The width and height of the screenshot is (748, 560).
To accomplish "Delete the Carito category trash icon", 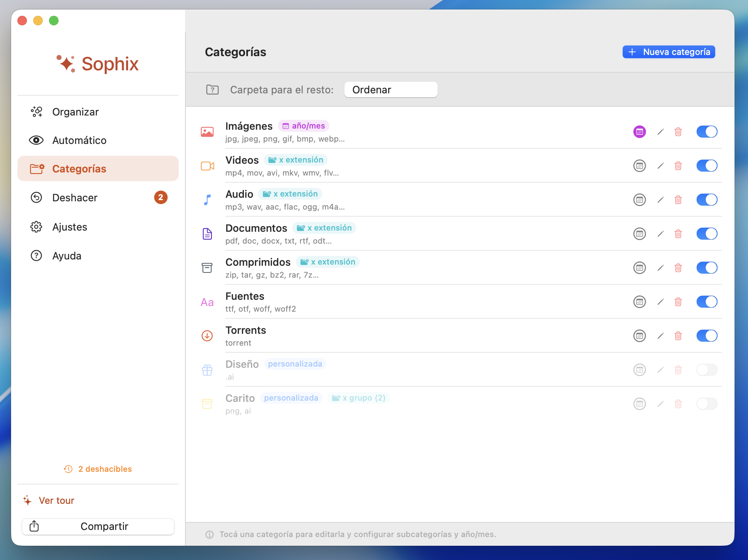I will coord(678,404).
